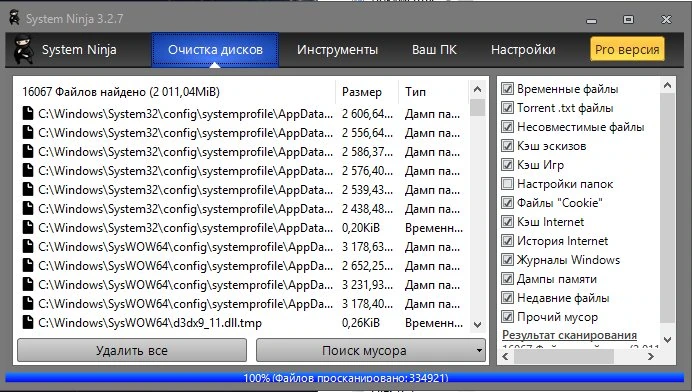692x392 pixels.
Task: Click the file list vertical scrollbar thumb
Action: 478,107
